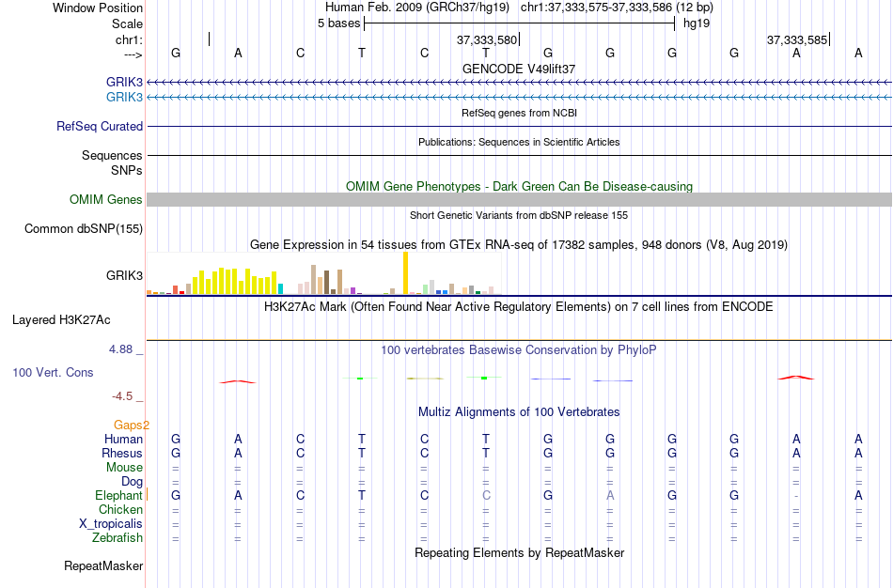Click the gray OMIM Genes bar
The width and height of the screenshot is (893, 588).
[x=519, y=199]
